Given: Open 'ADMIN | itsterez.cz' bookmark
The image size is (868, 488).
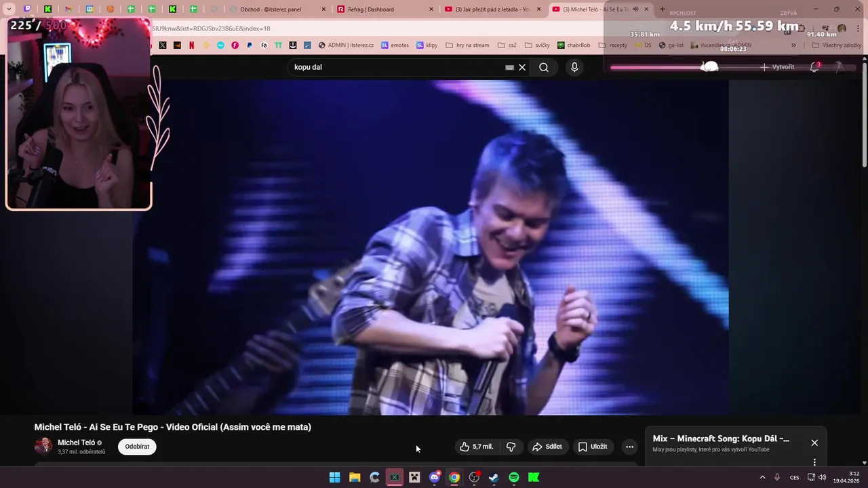Looking at the screenshot, I should (x=345, y=45).
